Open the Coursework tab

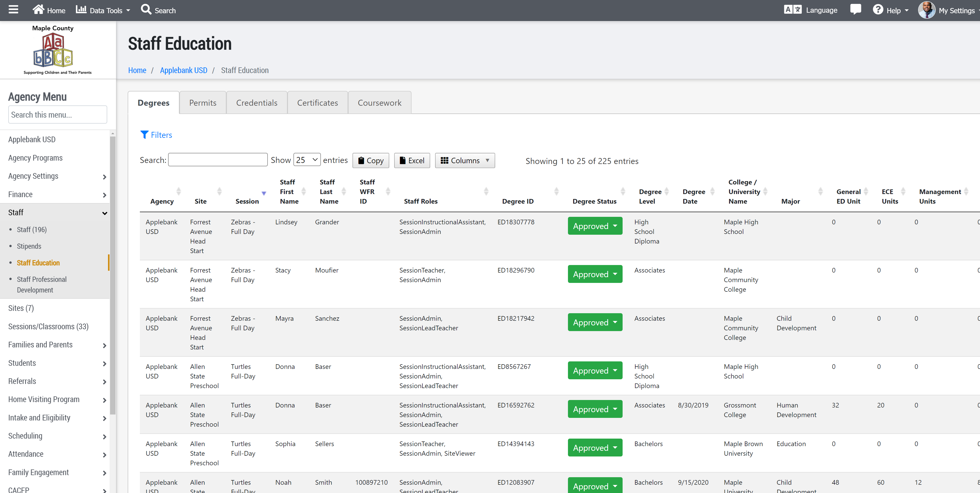coord(379,103)
